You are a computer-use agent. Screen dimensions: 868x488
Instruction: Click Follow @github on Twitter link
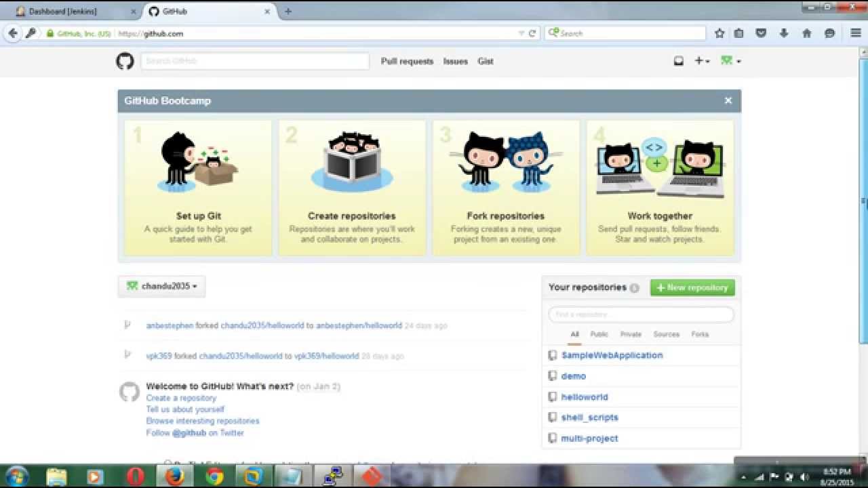195,432
